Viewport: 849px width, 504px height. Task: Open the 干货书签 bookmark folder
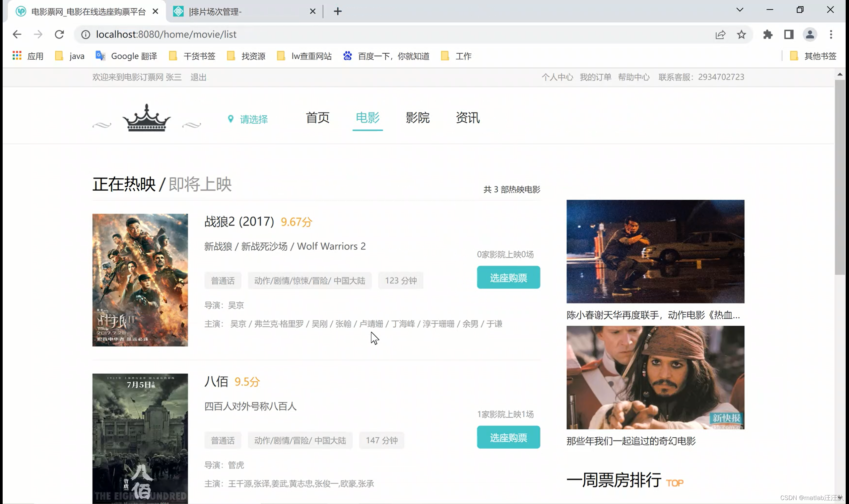pyautogui.click(x=193, y=56)
